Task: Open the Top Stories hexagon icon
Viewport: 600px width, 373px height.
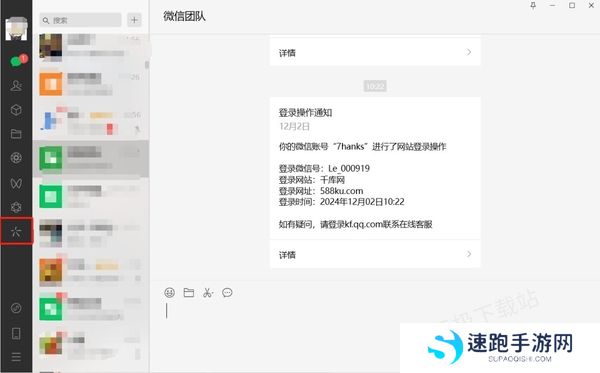Action: [x=16, y=207]
